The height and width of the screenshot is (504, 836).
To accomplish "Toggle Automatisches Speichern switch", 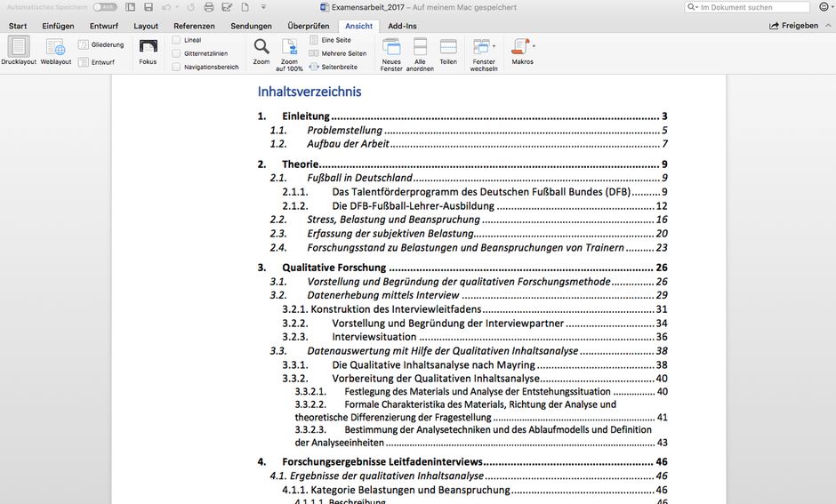I will 105,7.
